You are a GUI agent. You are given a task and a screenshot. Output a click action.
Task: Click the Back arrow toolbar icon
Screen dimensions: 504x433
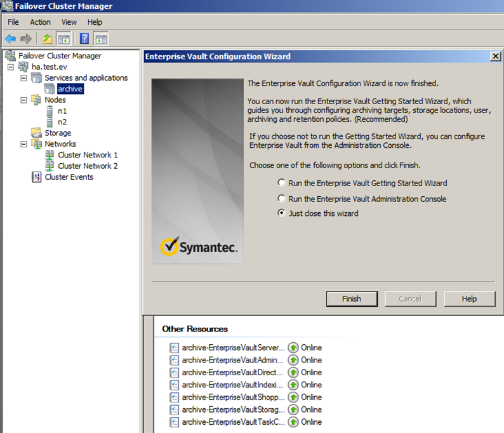pos(10,39)
